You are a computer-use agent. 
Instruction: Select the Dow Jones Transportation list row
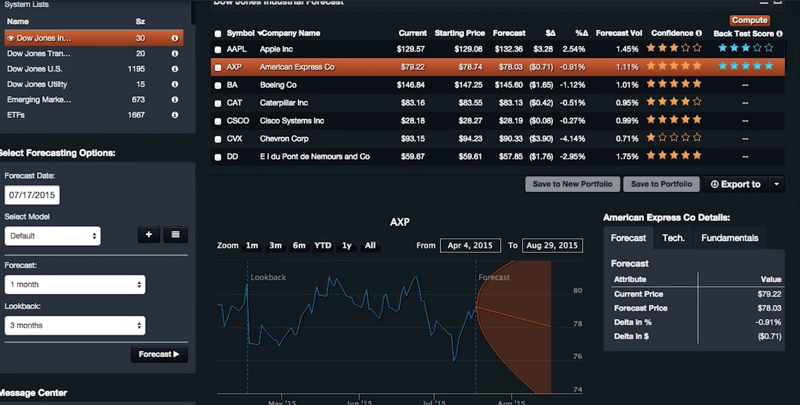(x=93, y=54)
